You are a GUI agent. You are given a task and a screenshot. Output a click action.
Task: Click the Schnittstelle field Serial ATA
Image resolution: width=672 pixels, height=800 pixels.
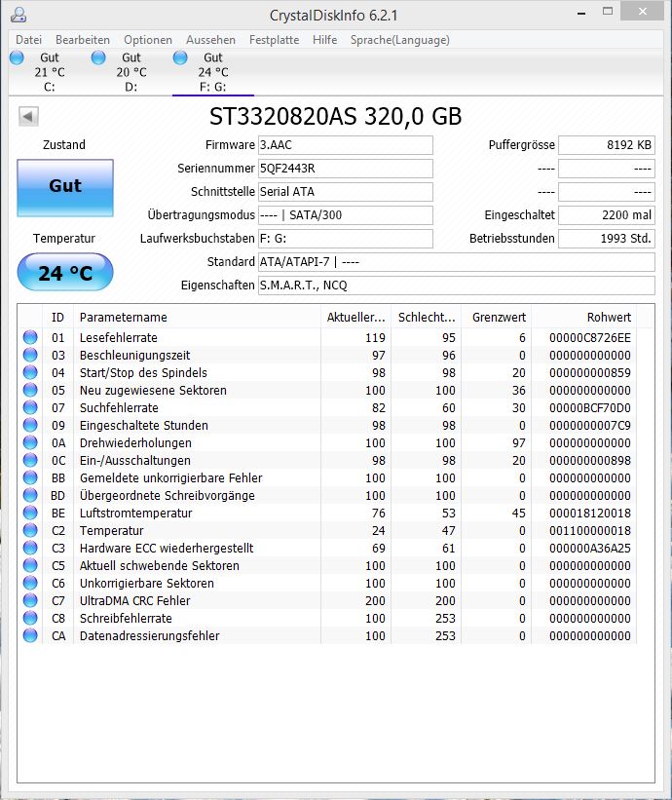tap(346, 192)
